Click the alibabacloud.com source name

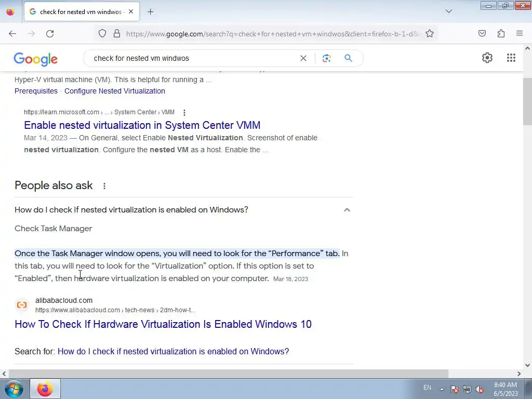(x=64, y=300)
